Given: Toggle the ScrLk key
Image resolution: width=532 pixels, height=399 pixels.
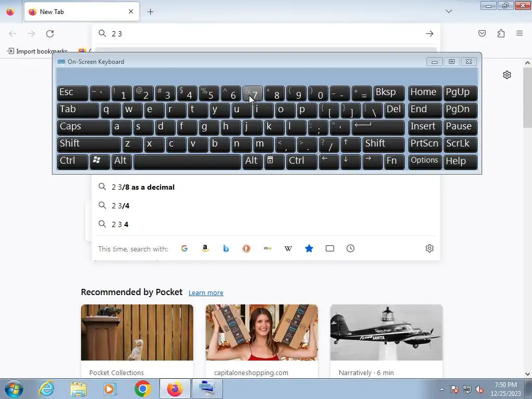Looking at the screenshot, I should [x=460, y=144].
